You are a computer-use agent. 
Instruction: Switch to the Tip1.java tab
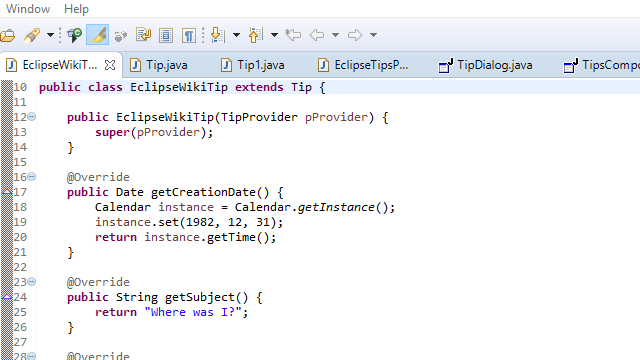point(253,65)
